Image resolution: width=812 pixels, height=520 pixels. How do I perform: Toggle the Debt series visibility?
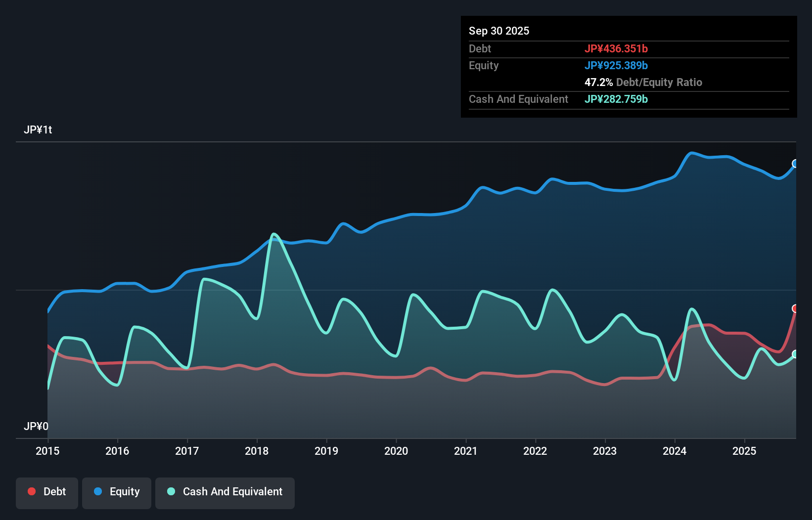coord(47,492)
